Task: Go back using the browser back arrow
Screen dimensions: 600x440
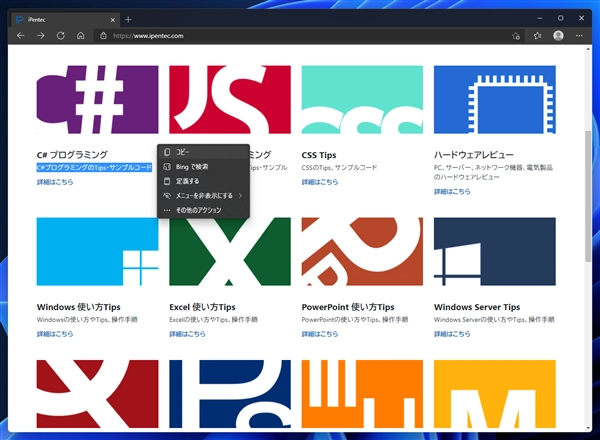Action: (21, 36)
